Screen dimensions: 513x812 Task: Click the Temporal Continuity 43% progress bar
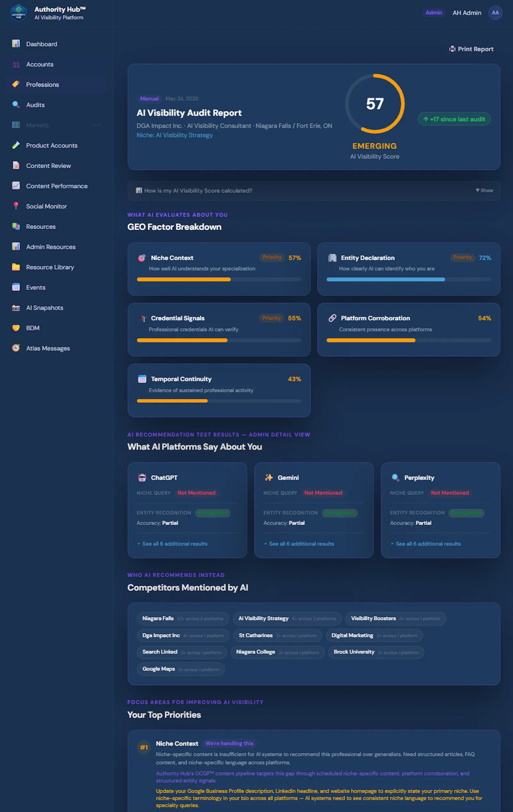pyautogui.click(x=219, y=401)
